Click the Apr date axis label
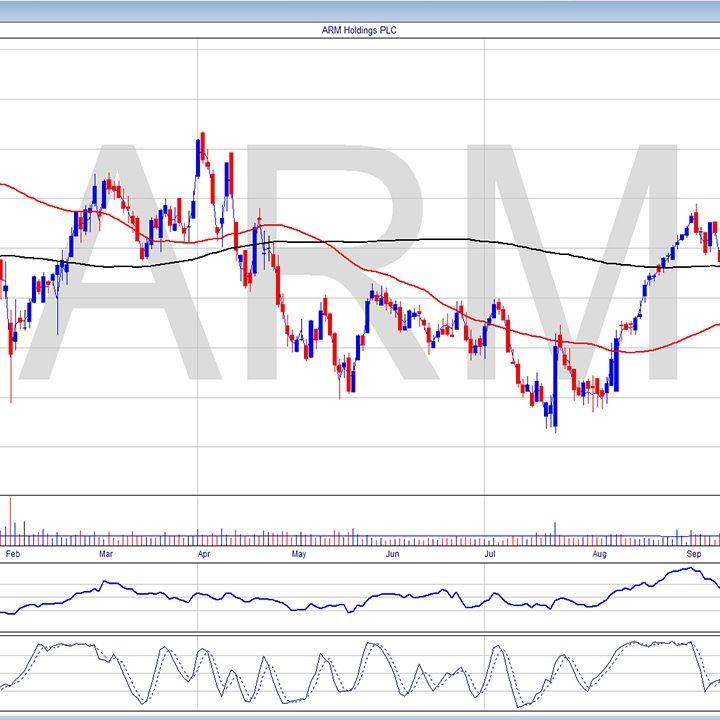720x720 pixels. (203, 552)
